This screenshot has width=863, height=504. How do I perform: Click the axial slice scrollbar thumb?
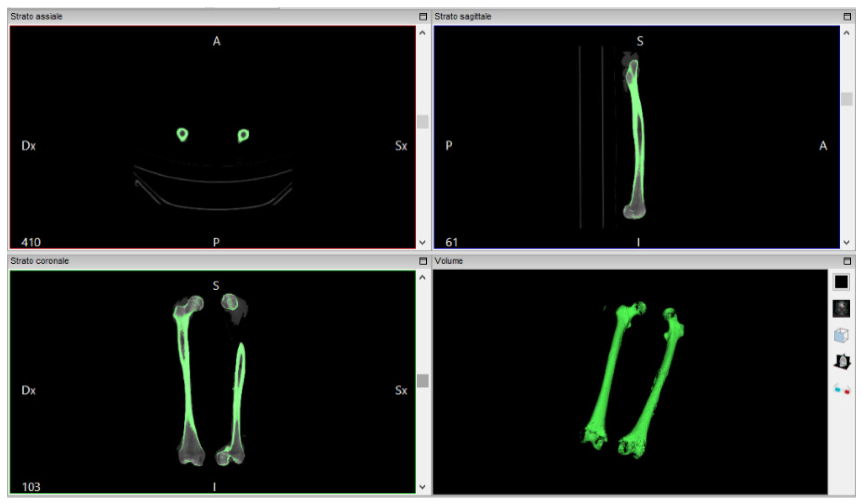pos(422,122)
